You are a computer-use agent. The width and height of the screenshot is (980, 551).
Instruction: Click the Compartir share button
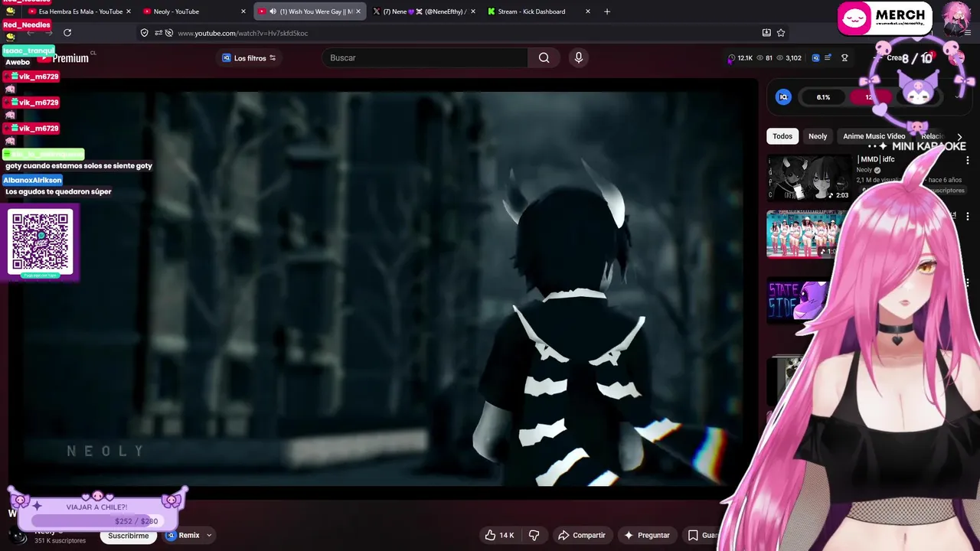[x=582, y=536]
